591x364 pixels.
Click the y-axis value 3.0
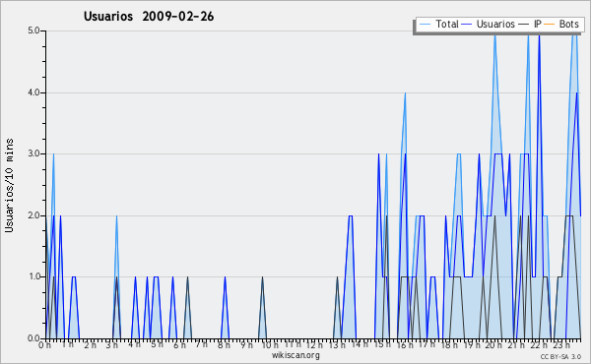[33, 153]
